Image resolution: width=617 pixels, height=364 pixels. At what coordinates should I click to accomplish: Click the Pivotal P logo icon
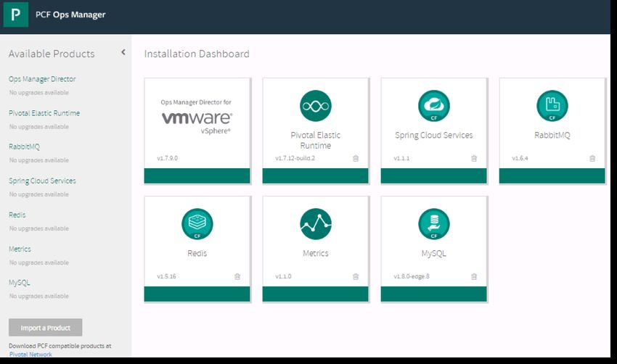[16, 15]
